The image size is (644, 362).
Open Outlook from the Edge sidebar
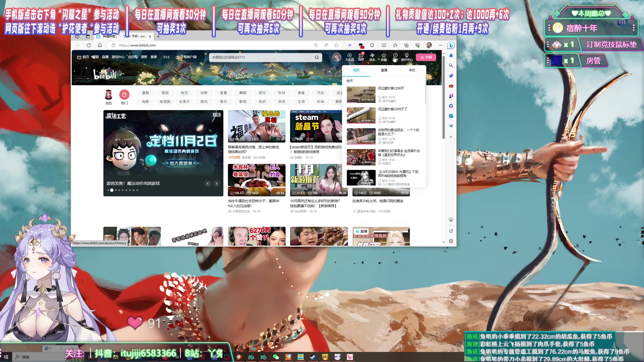pos(451,116)
